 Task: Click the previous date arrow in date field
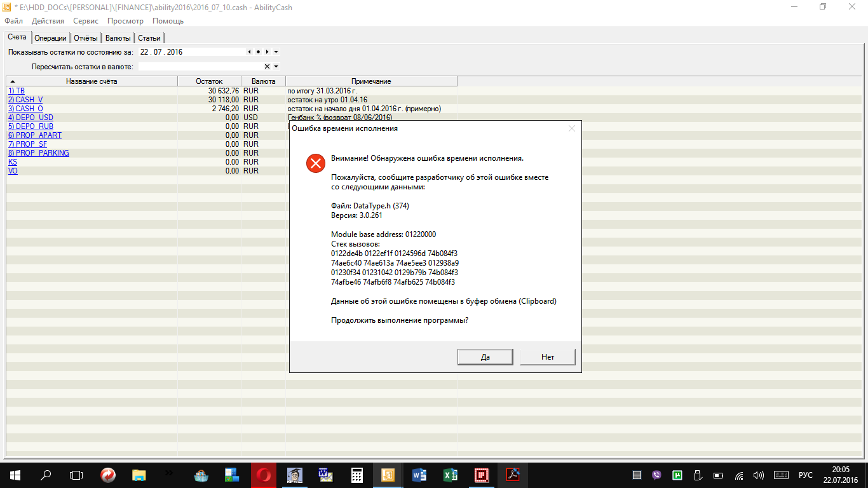pos(249,52)
